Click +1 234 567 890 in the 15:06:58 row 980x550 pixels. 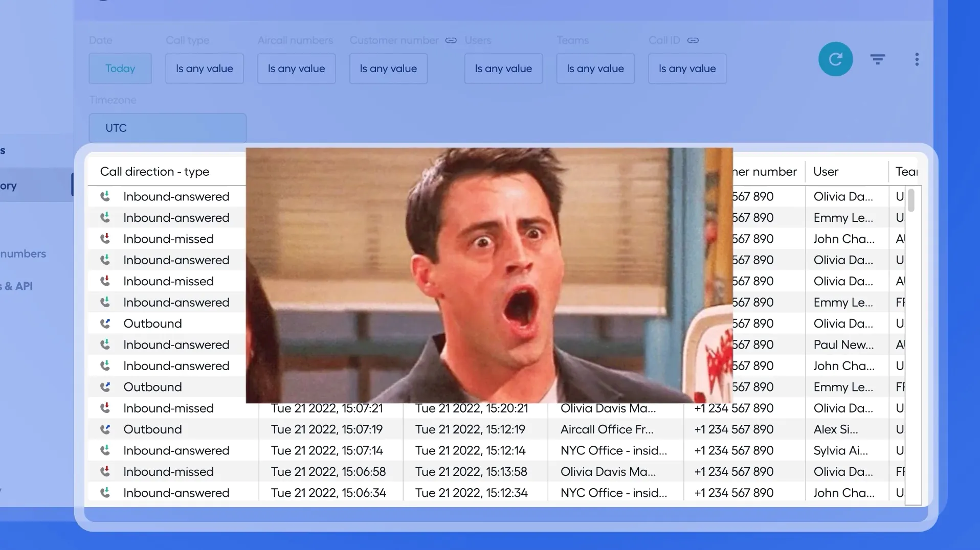point(734,471)
